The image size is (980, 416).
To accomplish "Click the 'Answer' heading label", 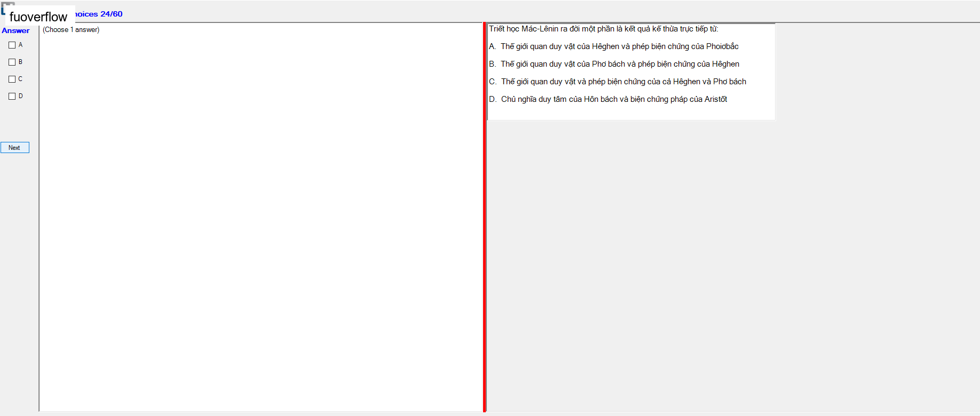I will click(15, 30).
